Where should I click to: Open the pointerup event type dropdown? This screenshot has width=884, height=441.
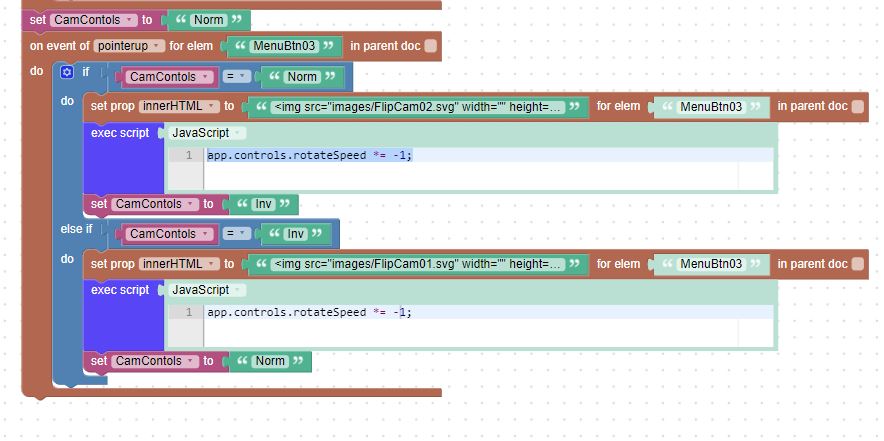point(129,46)
